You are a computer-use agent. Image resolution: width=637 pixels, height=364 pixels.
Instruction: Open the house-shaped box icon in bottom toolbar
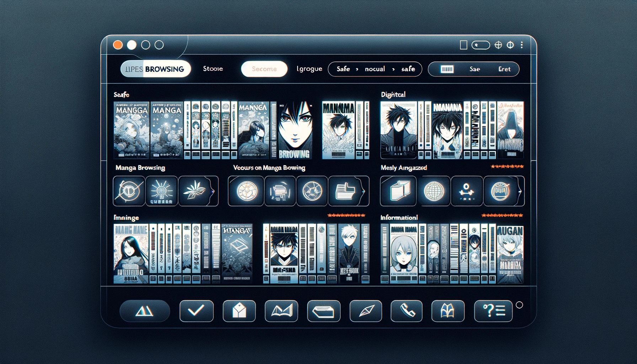coord(239,311)
